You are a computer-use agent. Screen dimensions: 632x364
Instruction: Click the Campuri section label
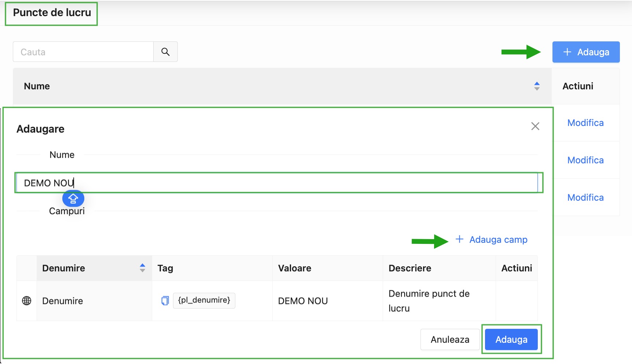pos(67,211)
